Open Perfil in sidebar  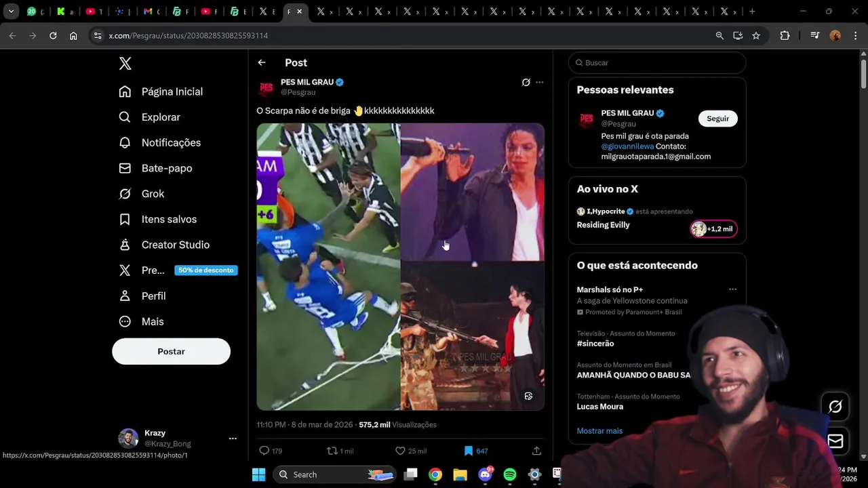(x=142, y=296)
